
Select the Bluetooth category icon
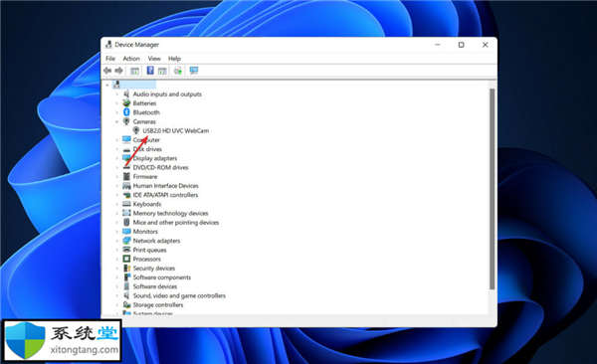[126, 112]
